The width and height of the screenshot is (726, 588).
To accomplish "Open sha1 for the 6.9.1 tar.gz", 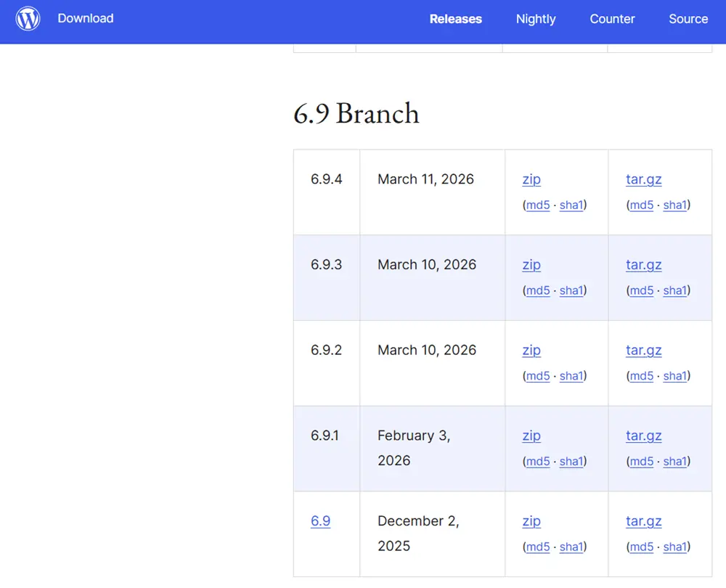I will click(675, 462).
